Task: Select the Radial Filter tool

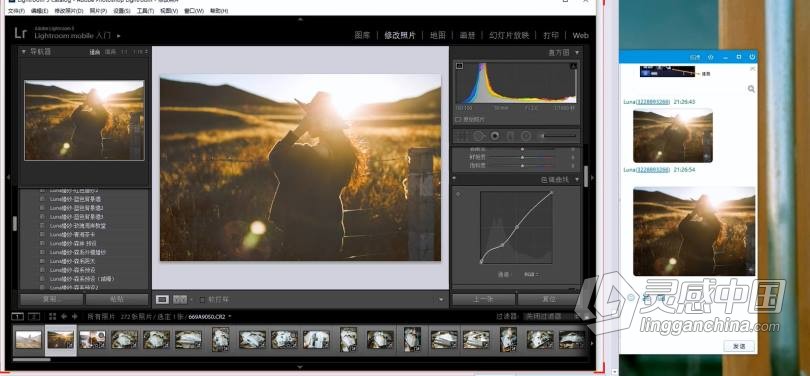Action: click(526, 136)
